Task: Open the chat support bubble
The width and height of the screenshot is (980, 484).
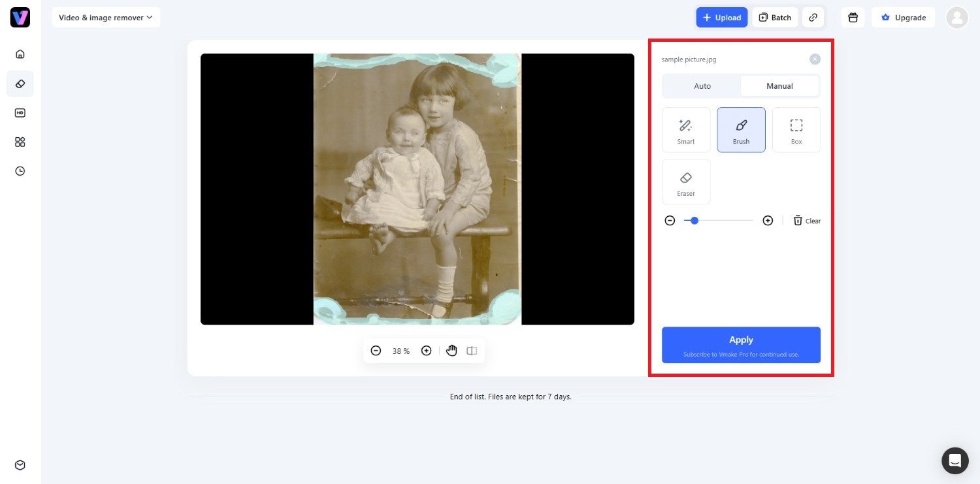Action: click(955, 460)
